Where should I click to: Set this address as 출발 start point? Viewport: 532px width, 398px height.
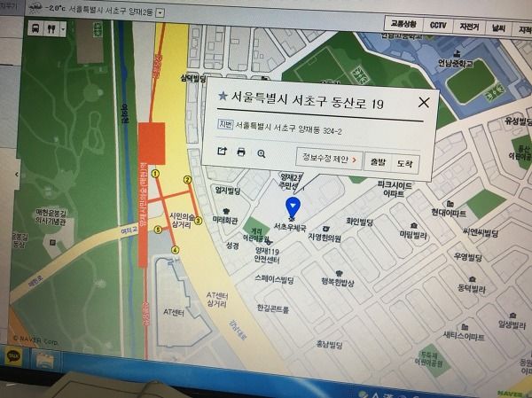(378, 162)
